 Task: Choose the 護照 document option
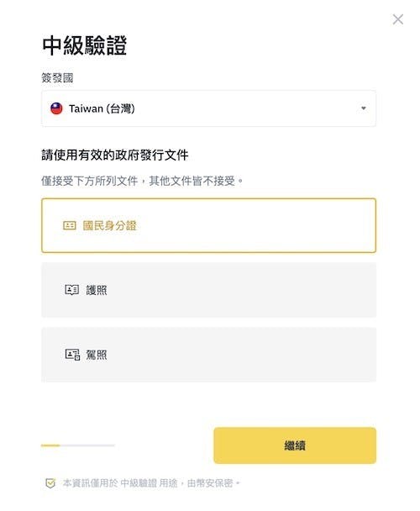[208, 290]
